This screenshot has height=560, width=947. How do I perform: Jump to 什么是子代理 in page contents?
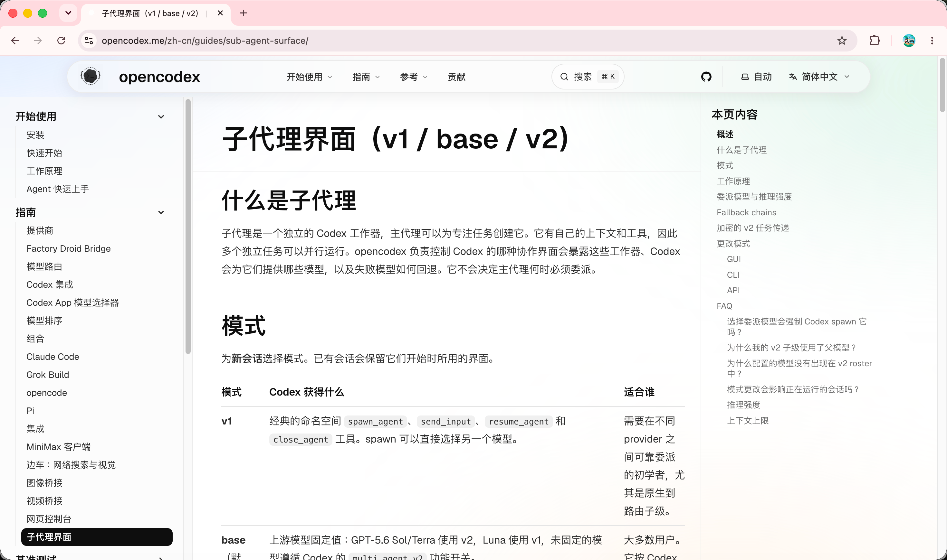[x=741, y=150]
